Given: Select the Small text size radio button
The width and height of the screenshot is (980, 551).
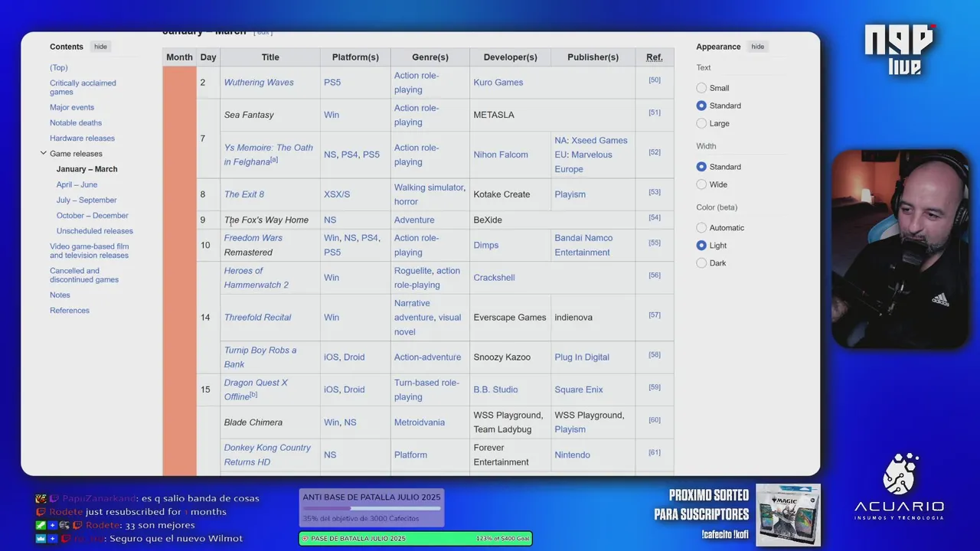Looking at the screenshot, I should (701, 88).
